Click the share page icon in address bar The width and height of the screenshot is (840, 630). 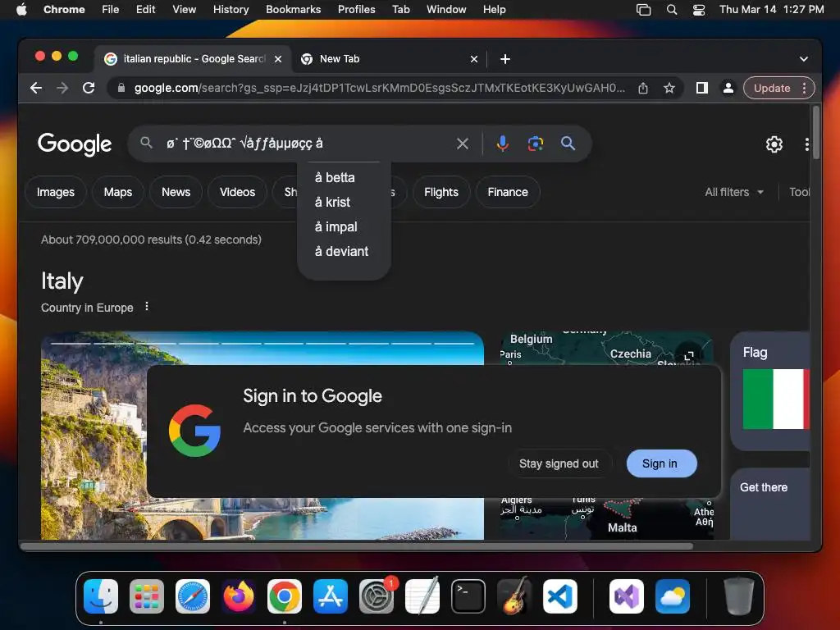[x=643, y=88]
